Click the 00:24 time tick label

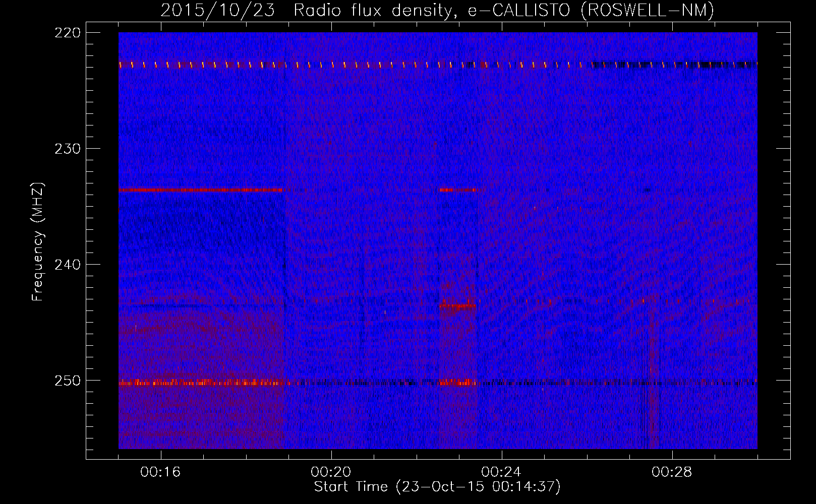501,472
